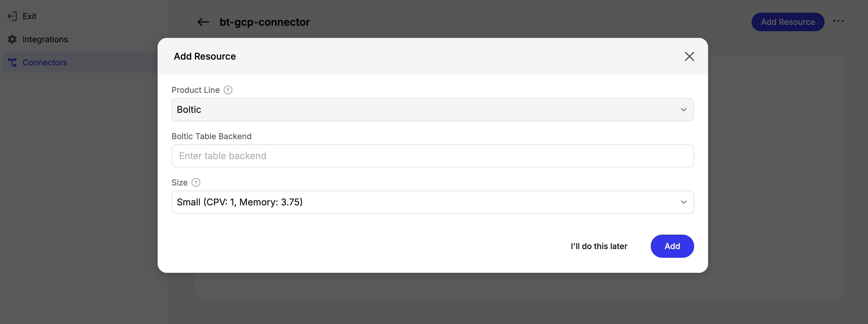The height and width of the screenshot is (324, 868).
Task: Focus the Boltic Table Backend input field
Action: (x=432, y=156)
